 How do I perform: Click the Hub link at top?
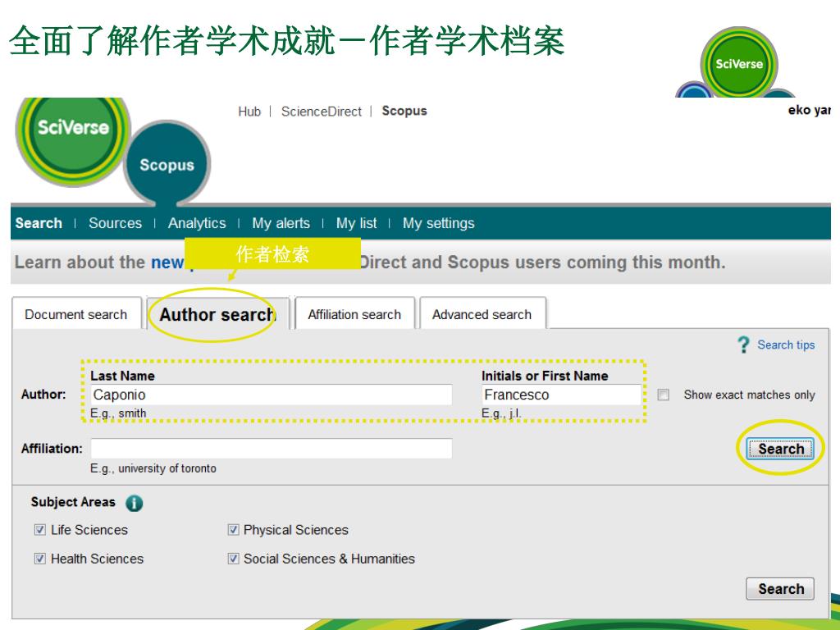(249, 112)
